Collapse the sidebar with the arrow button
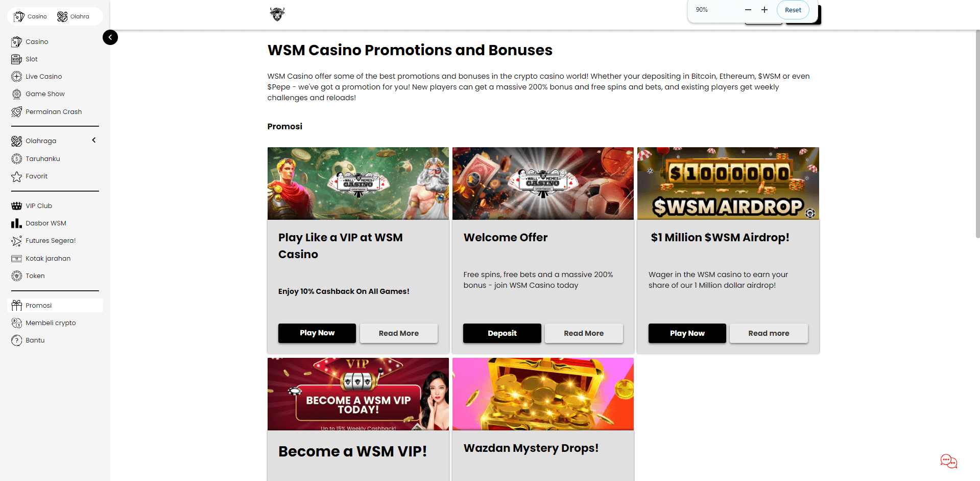The height and width of the screenshot is (481, 980). click(110, 37)
